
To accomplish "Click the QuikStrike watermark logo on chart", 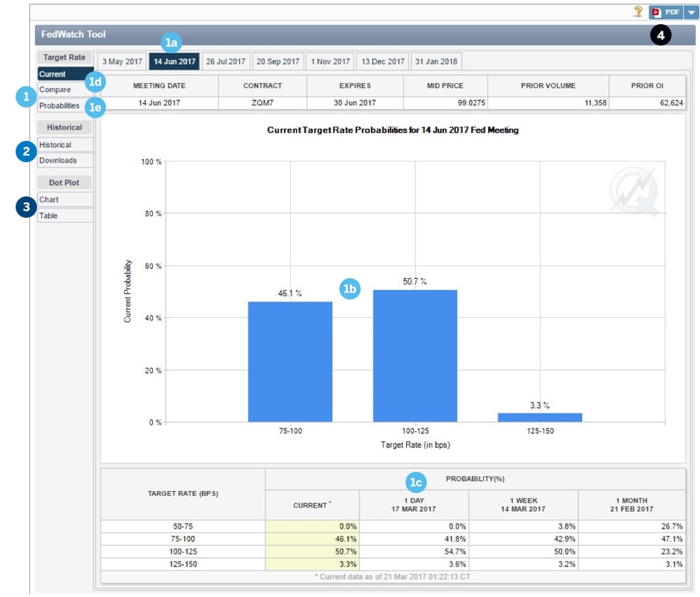I will (633, 190).
